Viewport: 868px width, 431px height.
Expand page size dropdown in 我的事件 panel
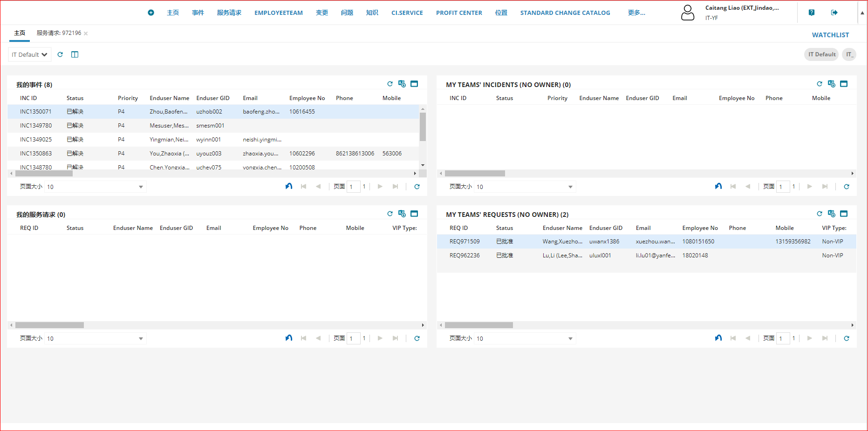[141, 187]
